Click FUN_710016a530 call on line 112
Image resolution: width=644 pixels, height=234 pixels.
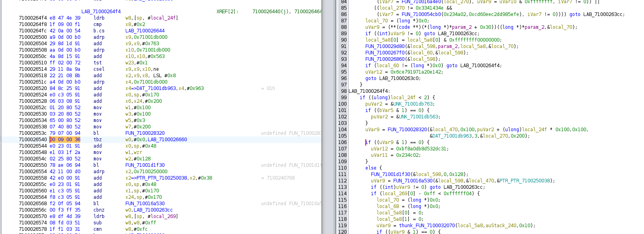413,181
